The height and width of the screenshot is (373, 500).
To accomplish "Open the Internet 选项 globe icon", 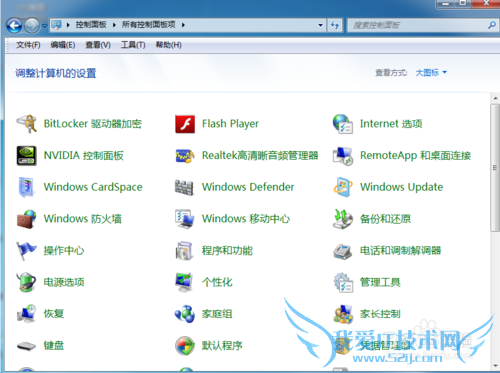I will pos(343,124).
